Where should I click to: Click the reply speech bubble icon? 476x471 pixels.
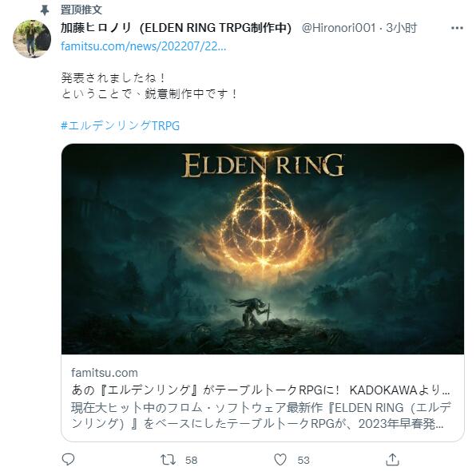coord(68,459)
